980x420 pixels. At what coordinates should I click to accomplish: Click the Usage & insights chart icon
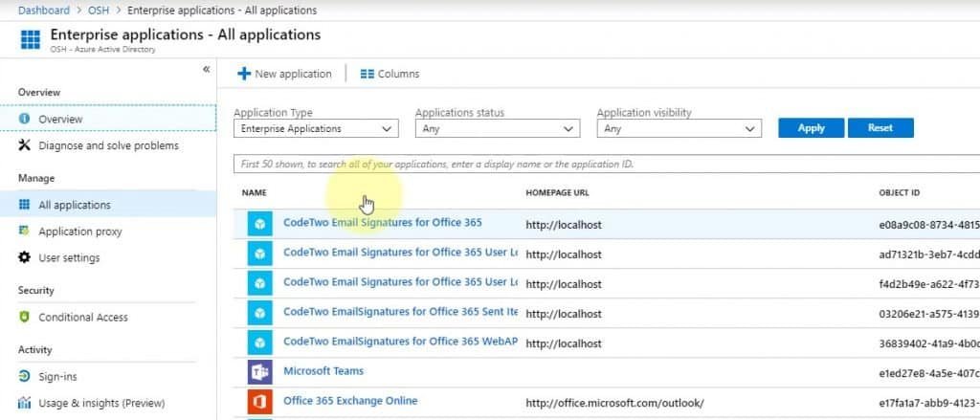[24, 403]
